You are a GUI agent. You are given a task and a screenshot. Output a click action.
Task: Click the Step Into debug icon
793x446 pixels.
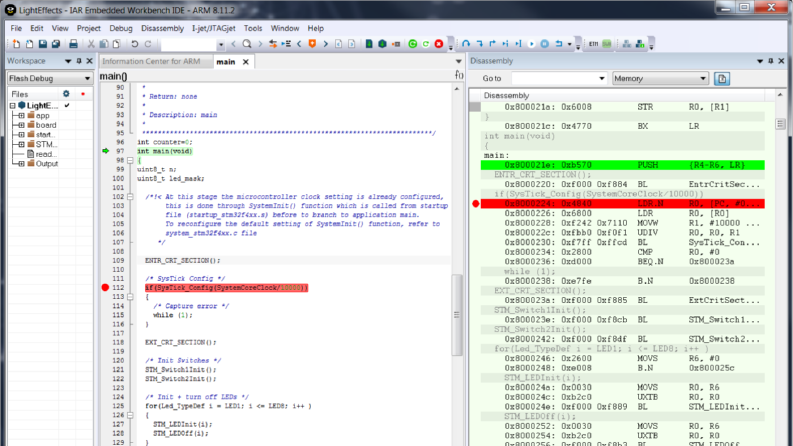tap(479, 44)
